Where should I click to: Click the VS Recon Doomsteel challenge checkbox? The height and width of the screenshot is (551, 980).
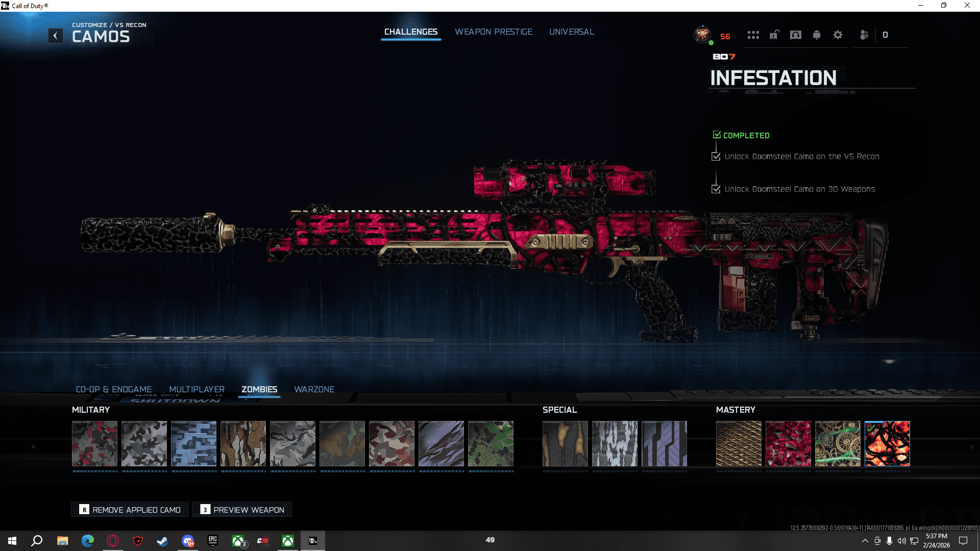716,157
